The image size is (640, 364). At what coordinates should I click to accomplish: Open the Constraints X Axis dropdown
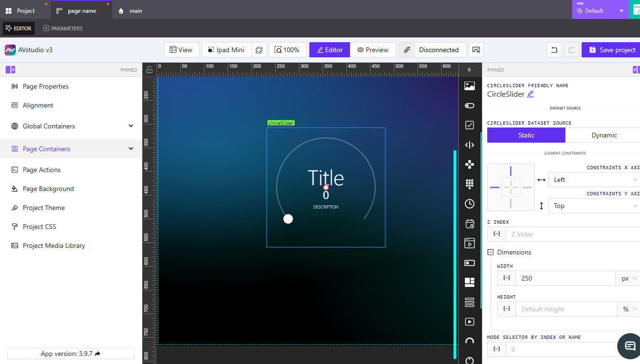(594, 180)
